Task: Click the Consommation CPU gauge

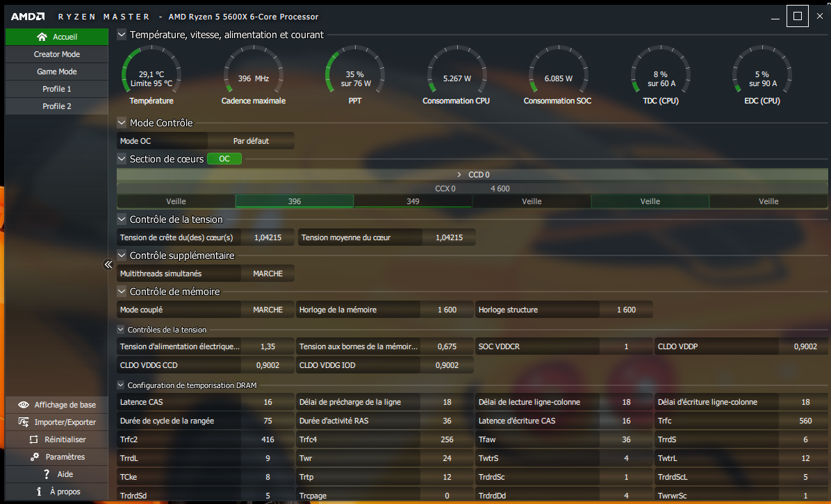Action: tap(456, 75)
